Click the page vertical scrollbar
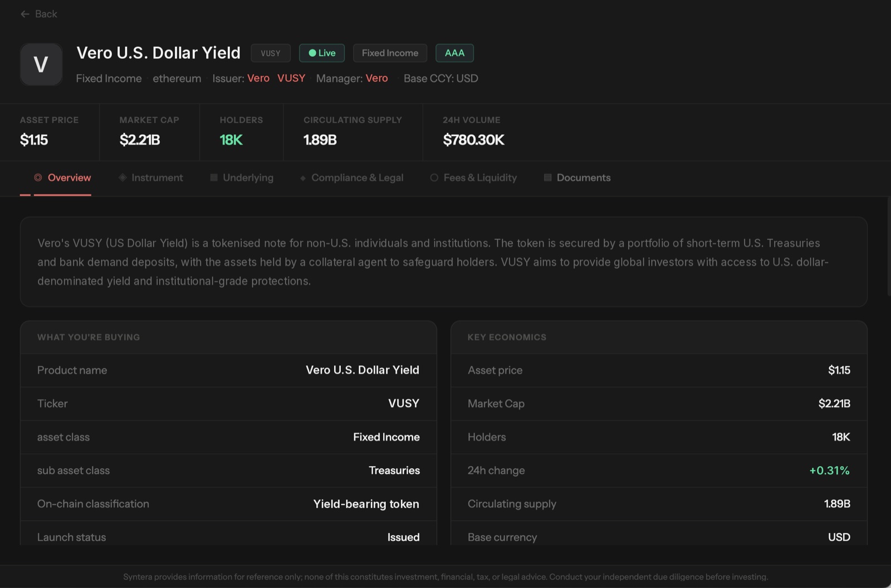The width and height of the screenshot is (891, 588). pos(889,246)
